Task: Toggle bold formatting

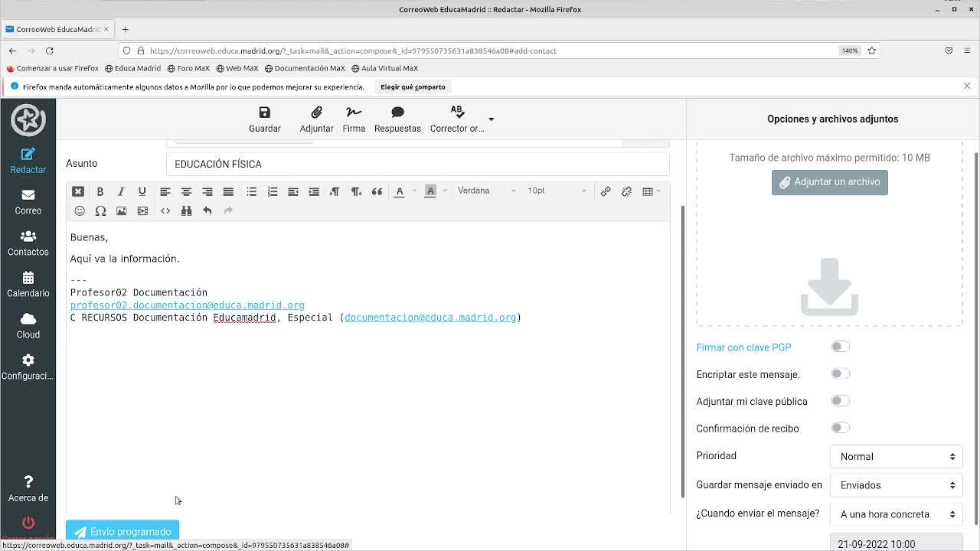Action: [100, 191]
